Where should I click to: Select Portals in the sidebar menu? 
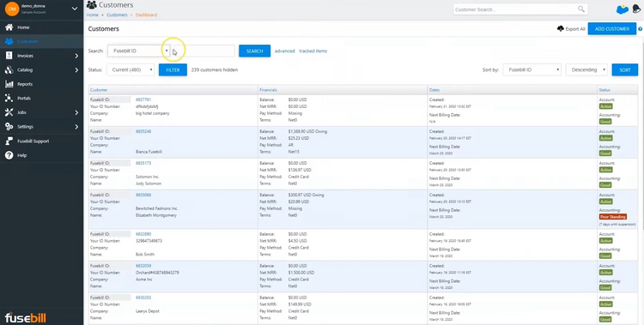[24, 99]
